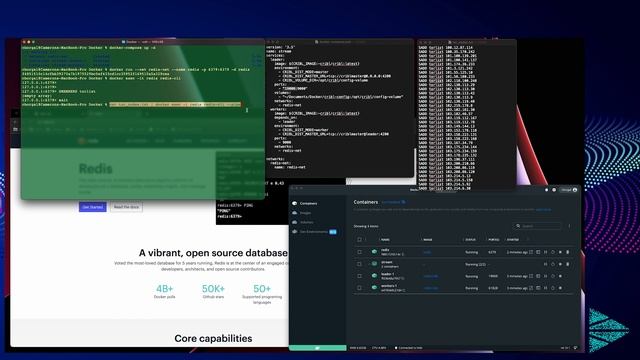Image resolution: width=640 pixels, height=360 pixels.
Task: Sort containers by Name column
Action: [385, 240]
